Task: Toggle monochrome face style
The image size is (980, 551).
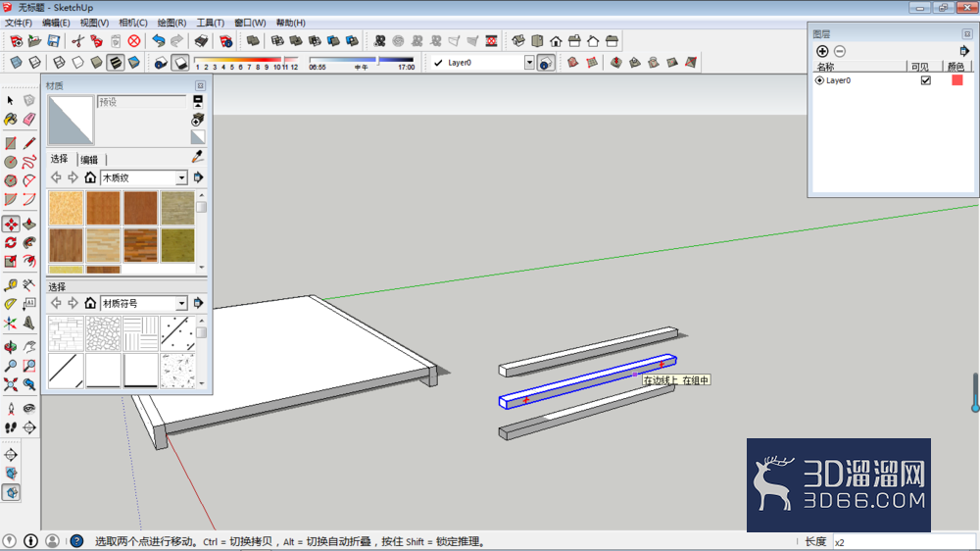Action: coord(133,63)
